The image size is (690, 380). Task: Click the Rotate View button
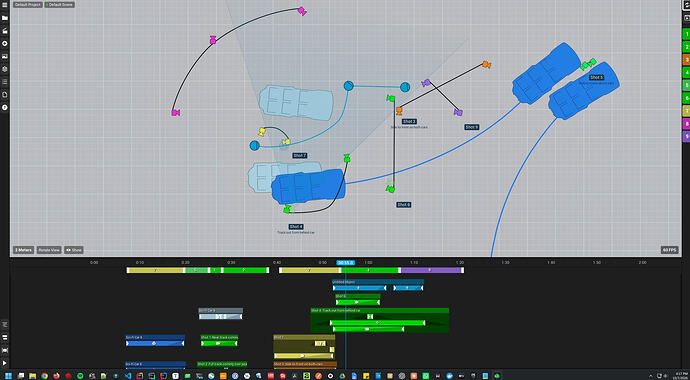(49, 250)
